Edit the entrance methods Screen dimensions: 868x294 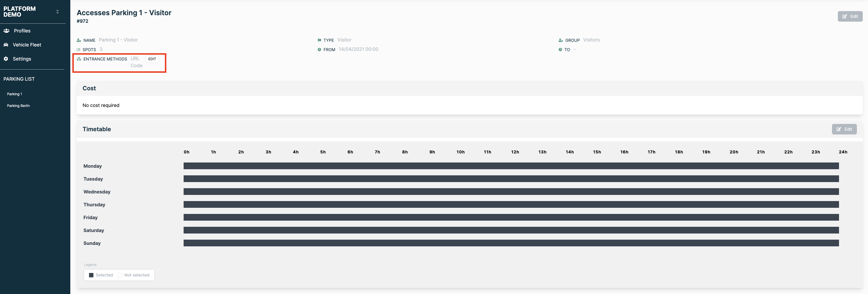tap(152, 59)
